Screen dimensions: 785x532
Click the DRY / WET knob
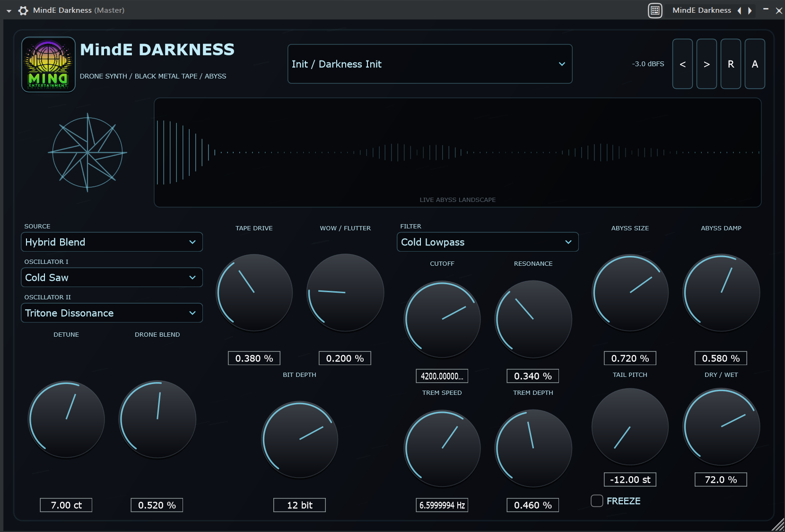coord(721,427)
